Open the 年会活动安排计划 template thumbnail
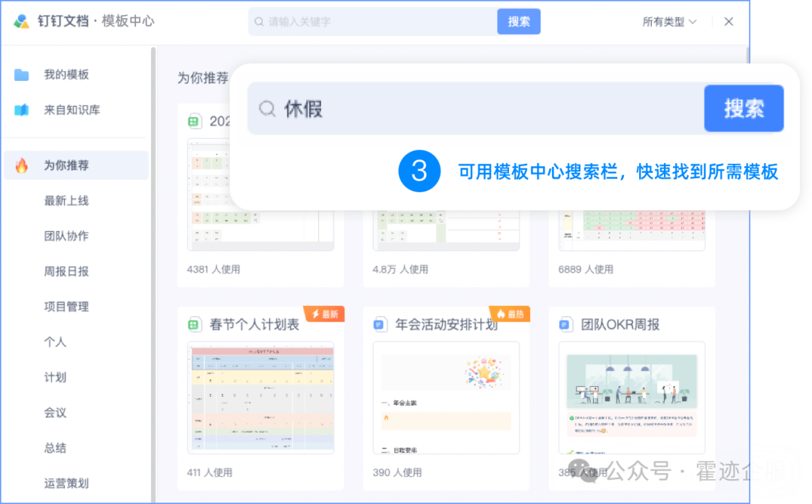Viewport: 812px width, 504px height. click(446, 398)
